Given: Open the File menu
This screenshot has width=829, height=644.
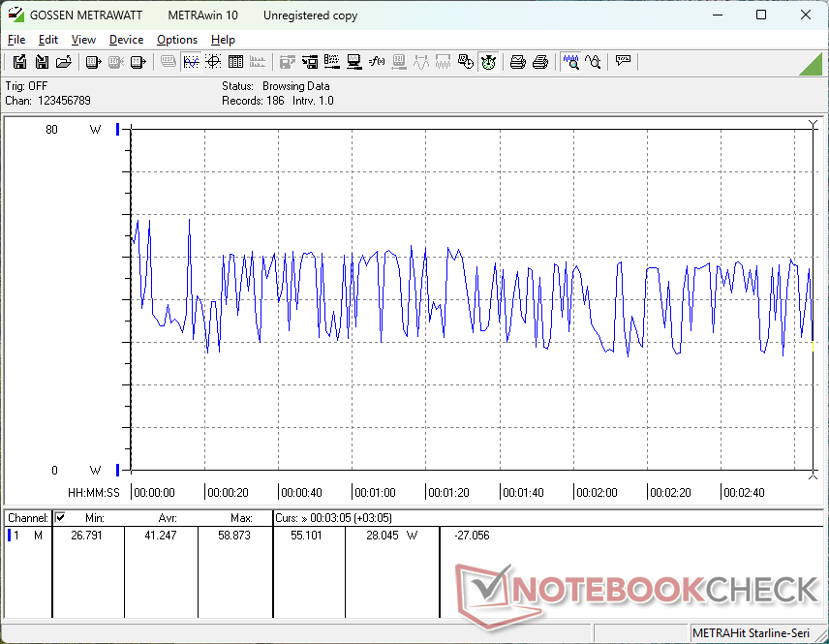Looking at the screenshot, I should pos(16,40).
